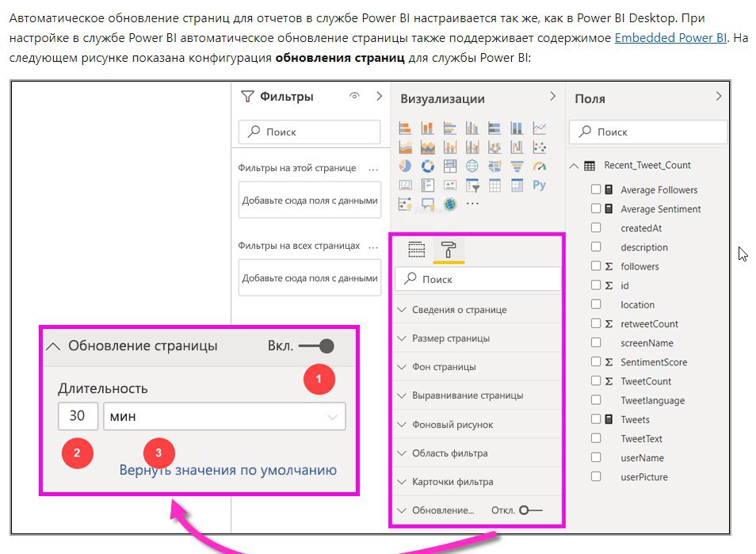Toggle filter pane visibility eye icon
756x554 pixels.
[354, 96]
